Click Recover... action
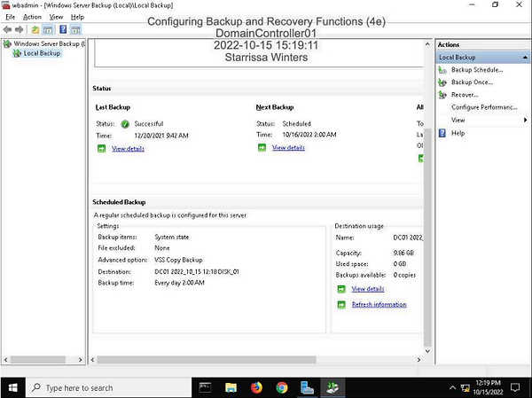Screen dimensions: 532x398 (465, 95)
